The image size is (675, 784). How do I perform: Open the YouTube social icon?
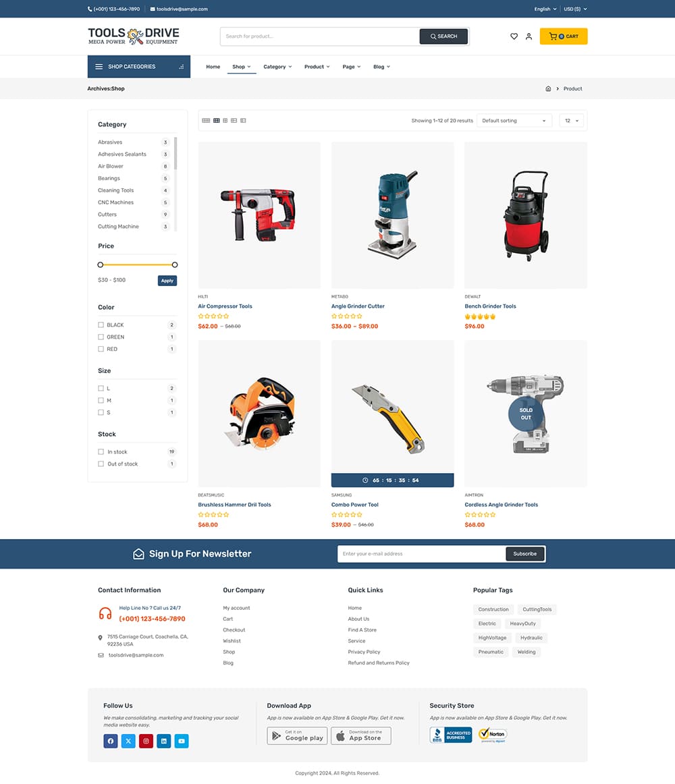182,741
